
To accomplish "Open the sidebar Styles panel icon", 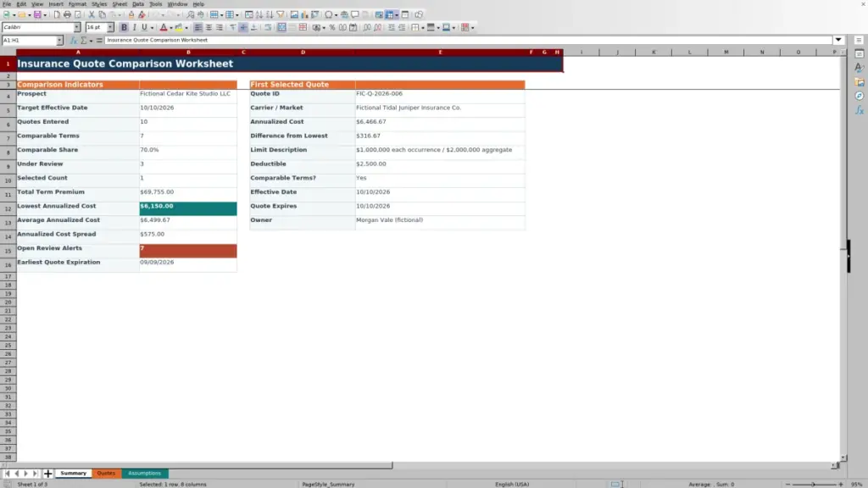I will tap(860, 68).
